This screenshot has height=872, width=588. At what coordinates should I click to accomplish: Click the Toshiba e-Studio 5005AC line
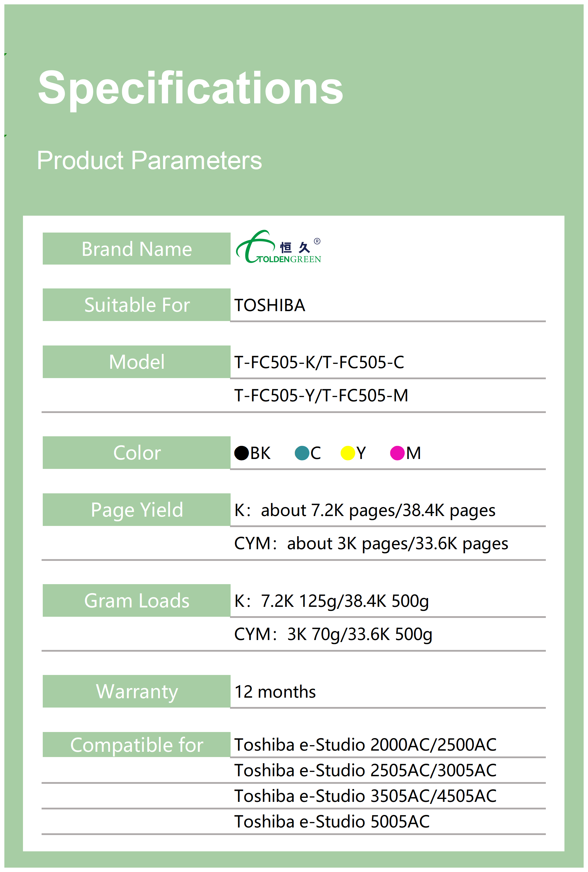pyautogui.click(x=332, y=821)
